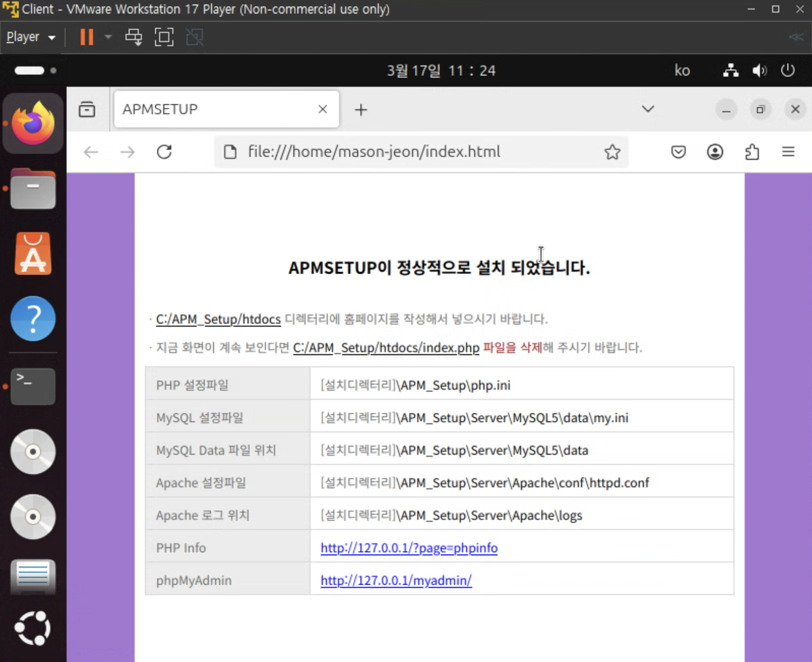Open the phpMyAdmin myadmin link
The width and height of the screenshot is (812, 662).
[396, 581]
